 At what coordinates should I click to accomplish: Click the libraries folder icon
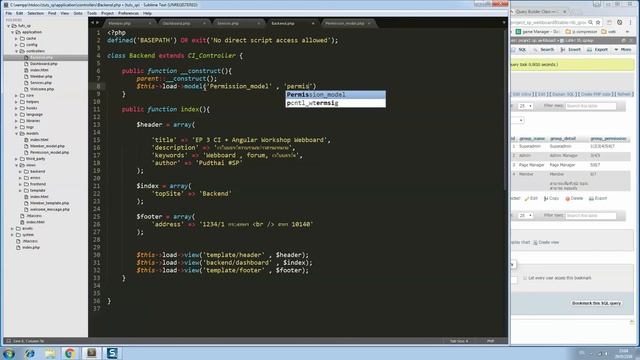point(22,121)
